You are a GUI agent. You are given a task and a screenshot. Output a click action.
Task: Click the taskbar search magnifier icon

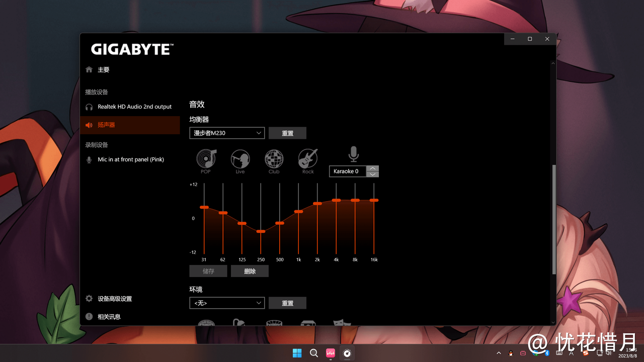[x=314, y=353]
